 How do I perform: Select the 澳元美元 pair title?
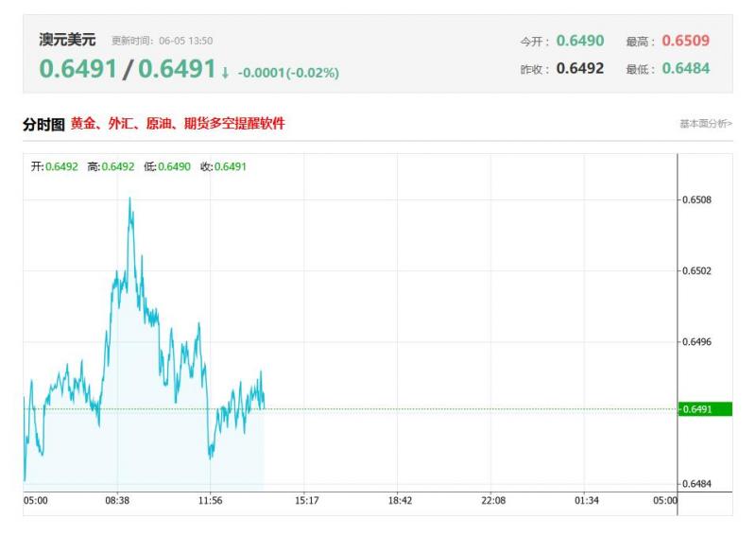coord(67,40)
